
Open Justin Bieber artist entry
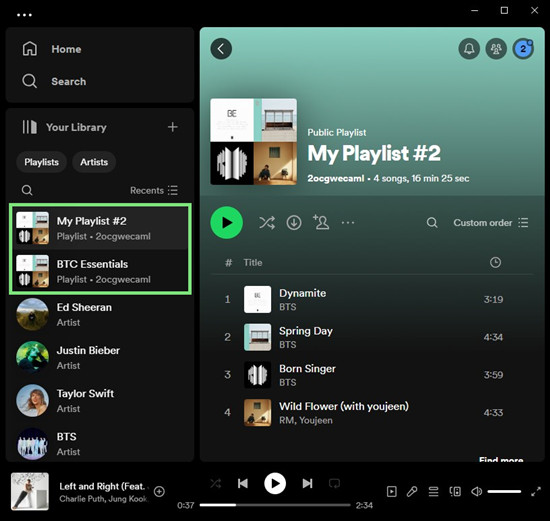tap(100, 358)
